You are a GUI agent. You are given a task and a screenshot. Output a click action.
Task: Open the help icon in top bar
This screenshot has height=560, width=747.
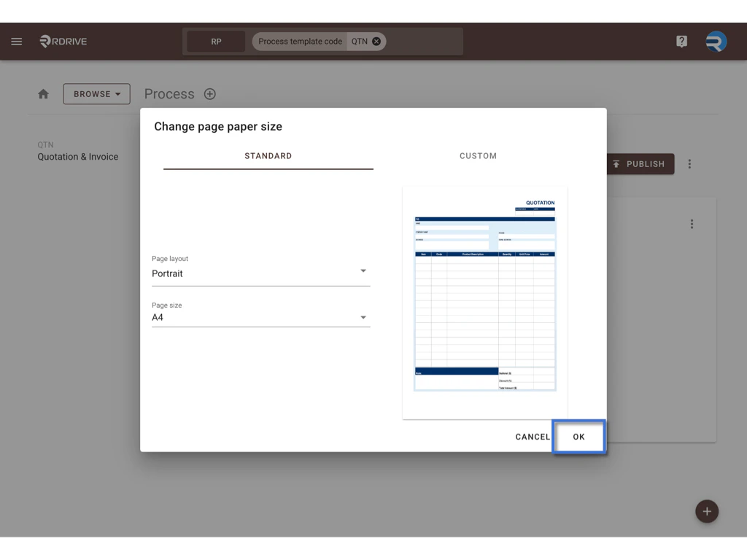click(681, 41)
